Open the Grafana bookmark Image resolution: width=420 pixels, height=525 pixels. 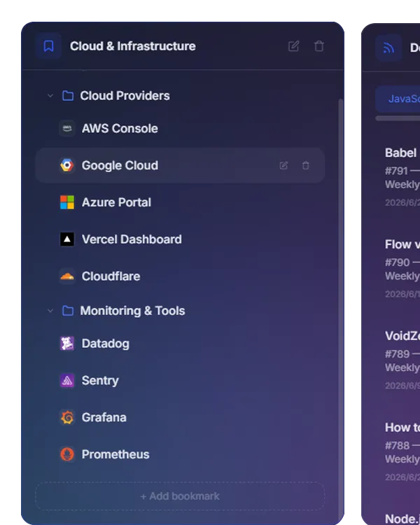[180, 417]
